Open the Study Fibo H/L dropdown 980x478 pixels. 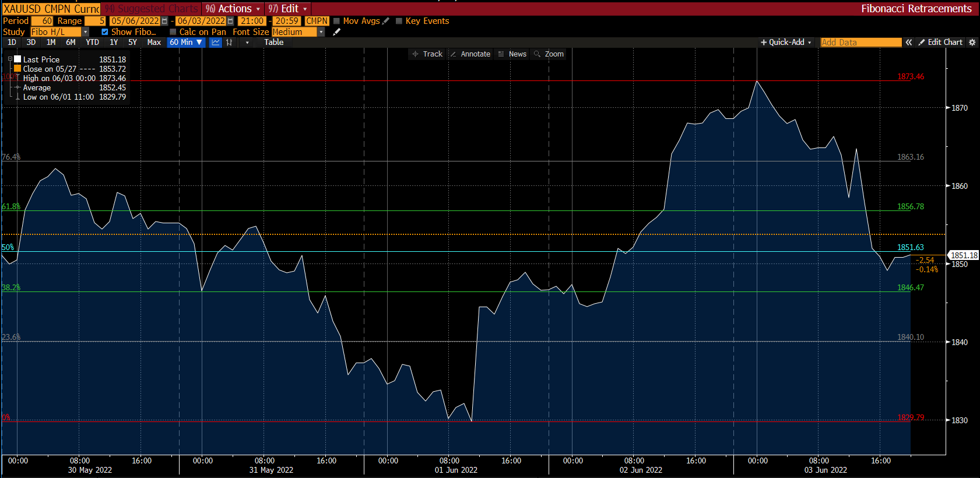[86, 32]
